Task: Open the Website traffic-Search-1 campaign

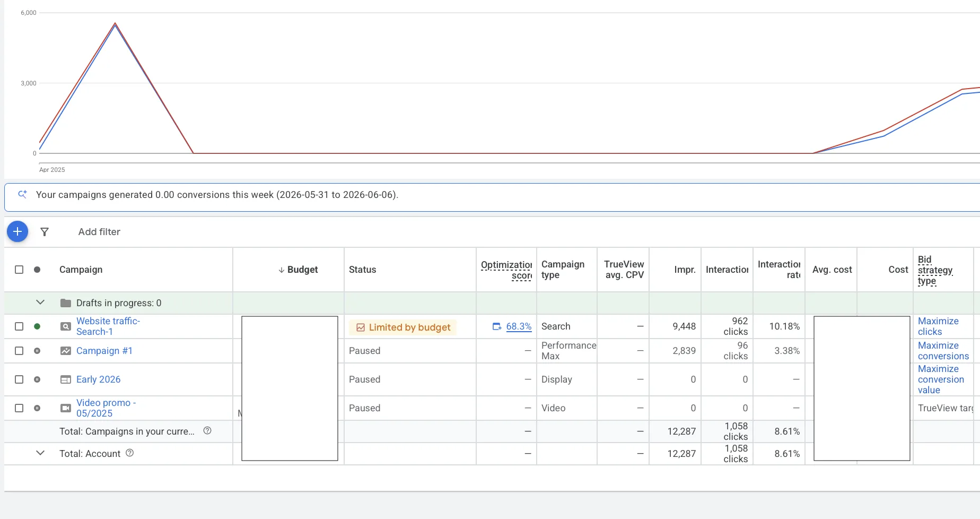Action: click(x=108, y=326)
